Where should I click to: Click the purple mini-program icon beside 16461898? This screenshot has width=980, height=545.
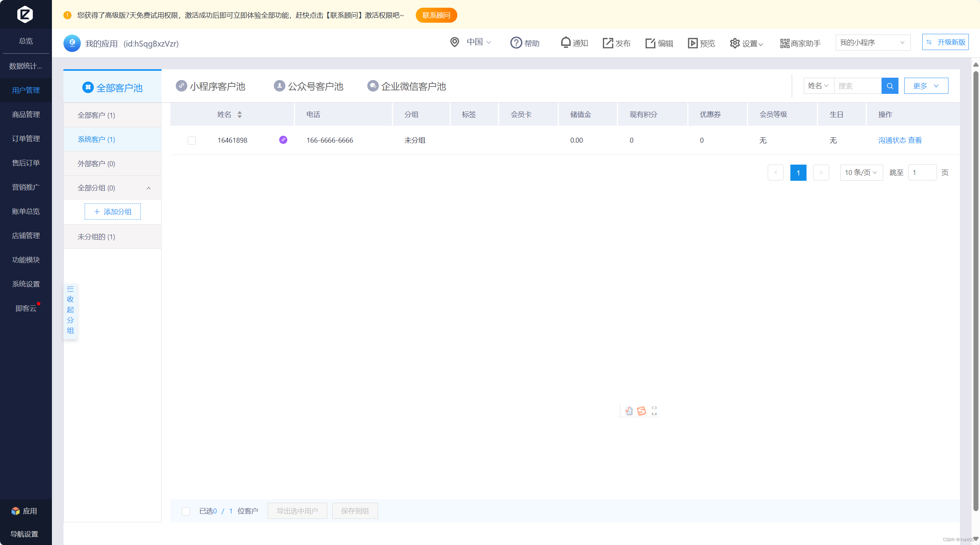pyautogui.click(x=283, y=140)
